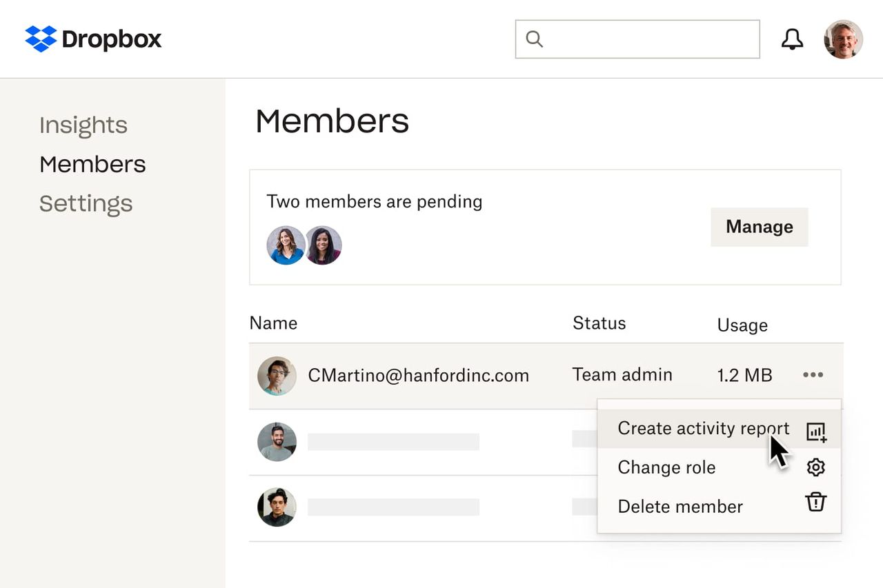Select the Members sidebar entry
883x588 pixels.
tap(92, 164)
